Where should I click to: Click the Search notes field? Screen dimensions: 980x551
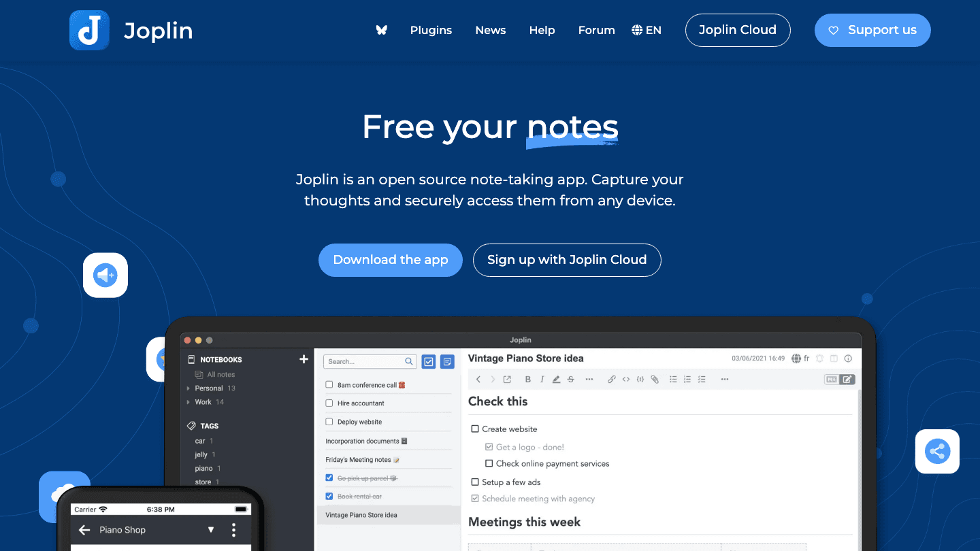point(370,362)
